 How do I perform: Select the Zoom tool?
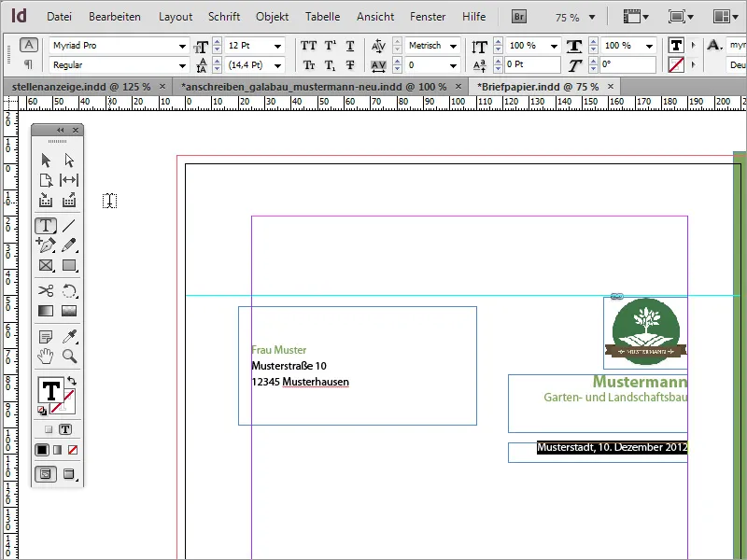pyautogui.click(x=69, y=357)
